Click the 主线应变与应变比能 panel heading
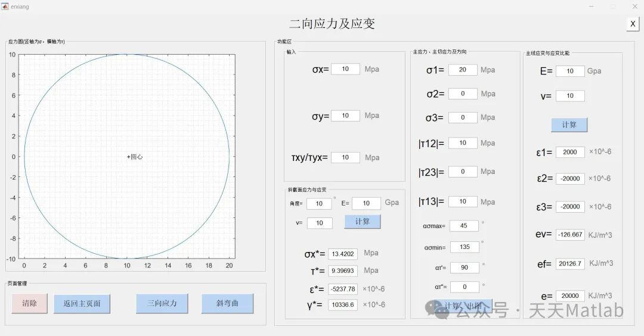The image size is (644, 336). coord(547,53)
